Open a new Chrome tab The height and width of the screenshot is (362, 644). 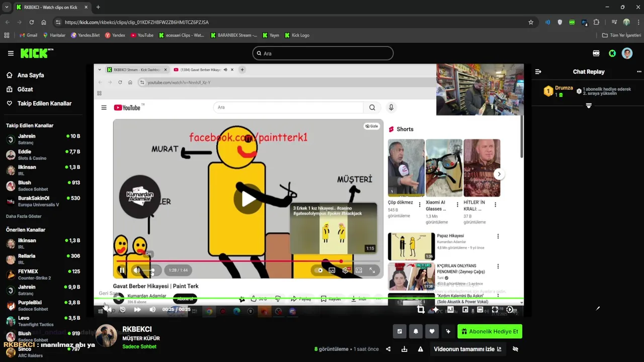tap(98, 7)
